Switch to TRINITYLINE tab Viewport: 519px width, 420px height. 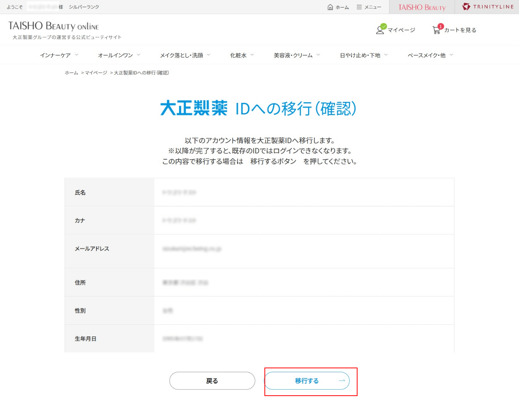(487, 7)
